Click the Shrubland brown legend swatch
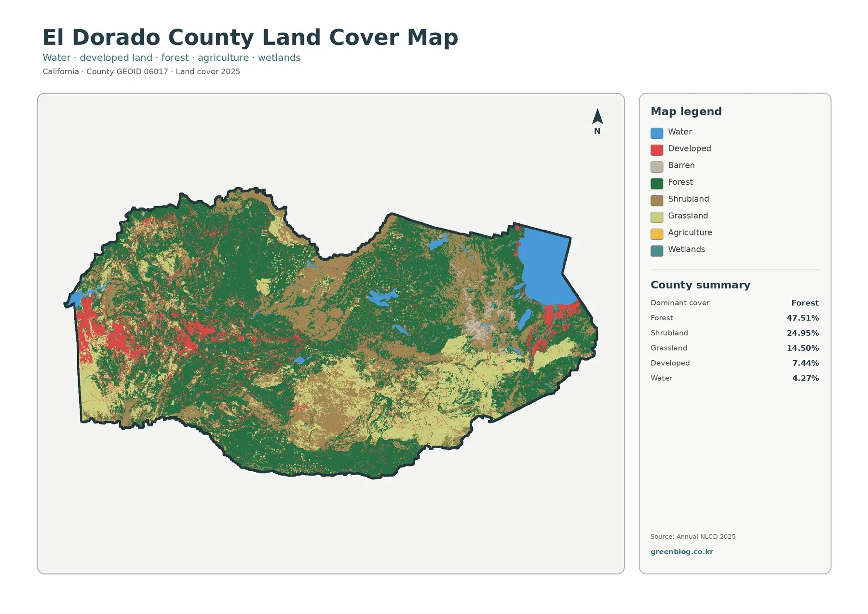This screenshot has height=614, width=868. (x=657, y=200)
